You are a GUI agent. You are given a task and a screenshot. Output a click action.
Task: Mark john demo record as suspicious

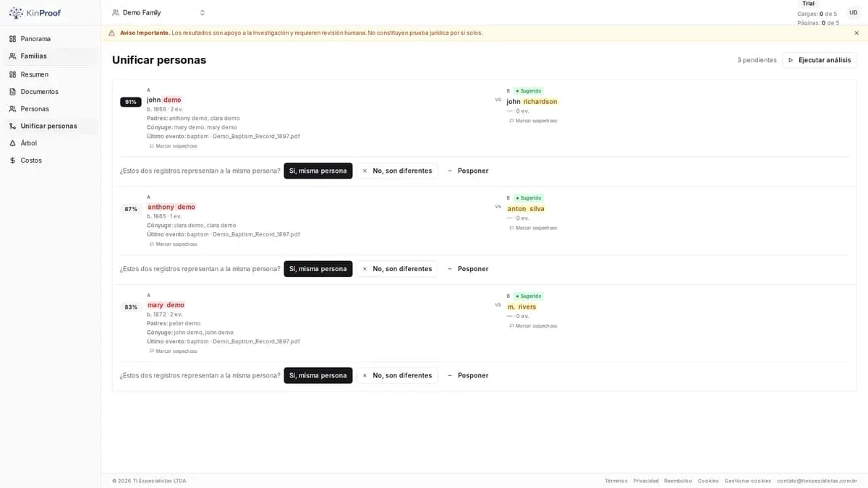[x=173, y=146]
